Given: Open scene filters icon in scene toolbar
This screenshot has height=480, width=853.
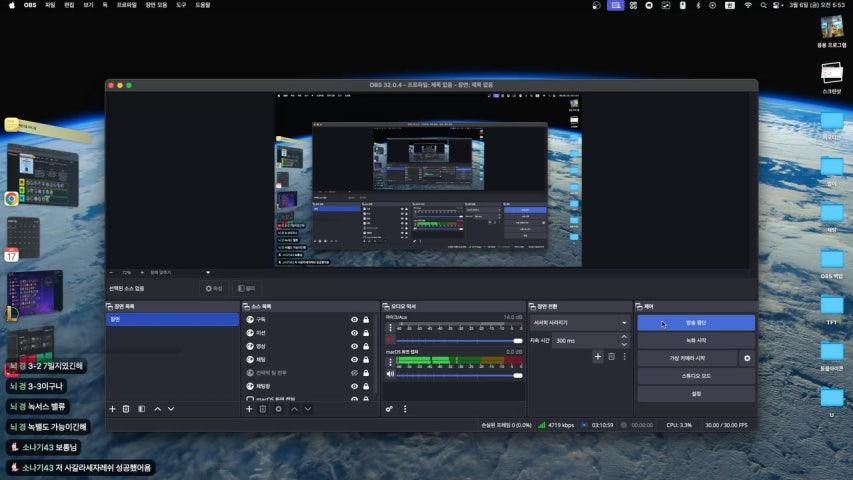Looking at the screenshot, I should click(x=141, y=409).
